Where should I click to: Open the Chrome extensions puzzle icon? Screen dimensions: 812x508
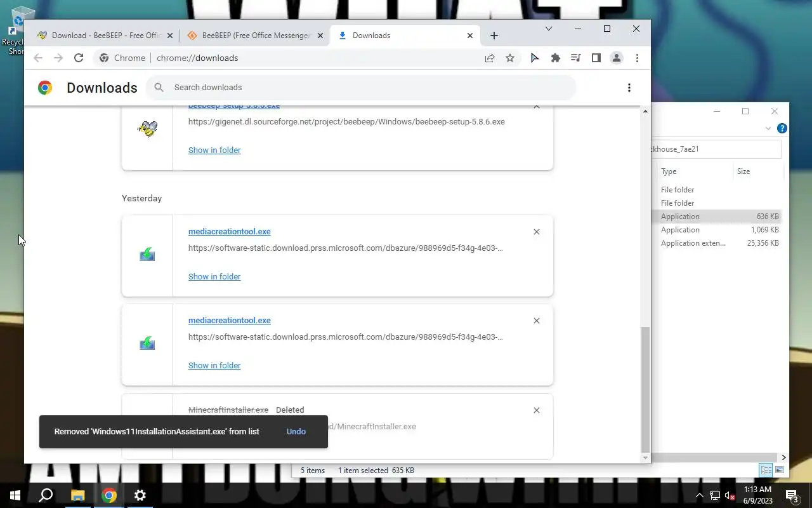(556, 58)
